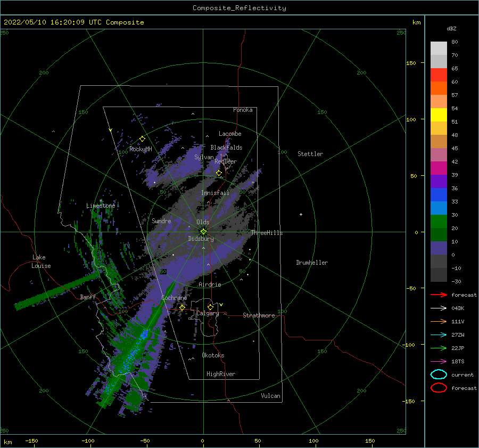Select the red 65-60 dBZ color swatch

click(x=439, y=75)
